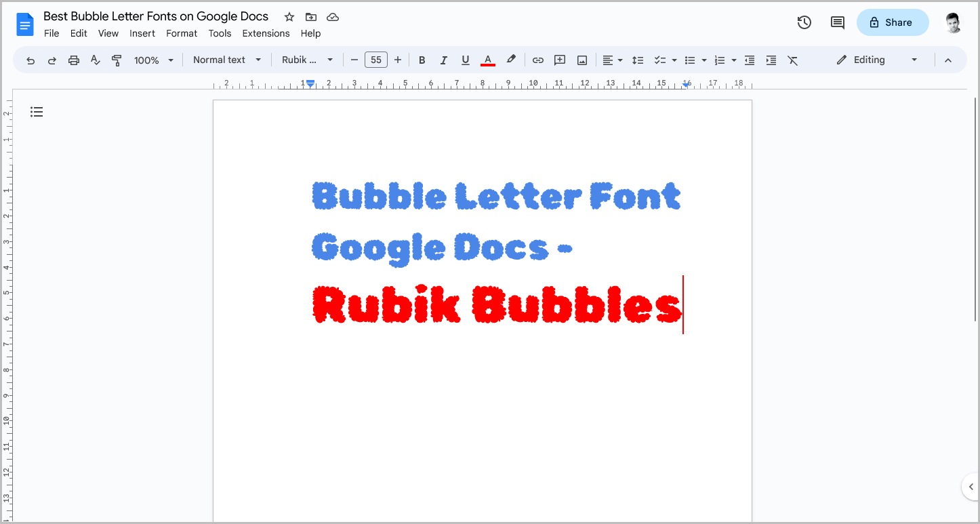Clear formatting with crossed T icon
980x524 pixels.
pos(793,60)
